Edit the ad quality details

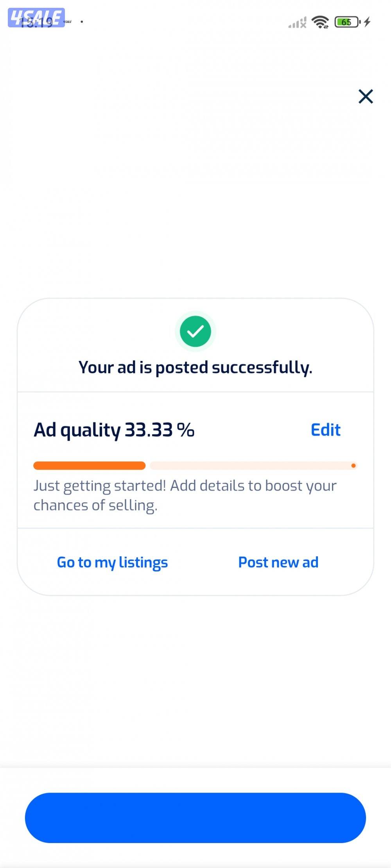(325, 430)
